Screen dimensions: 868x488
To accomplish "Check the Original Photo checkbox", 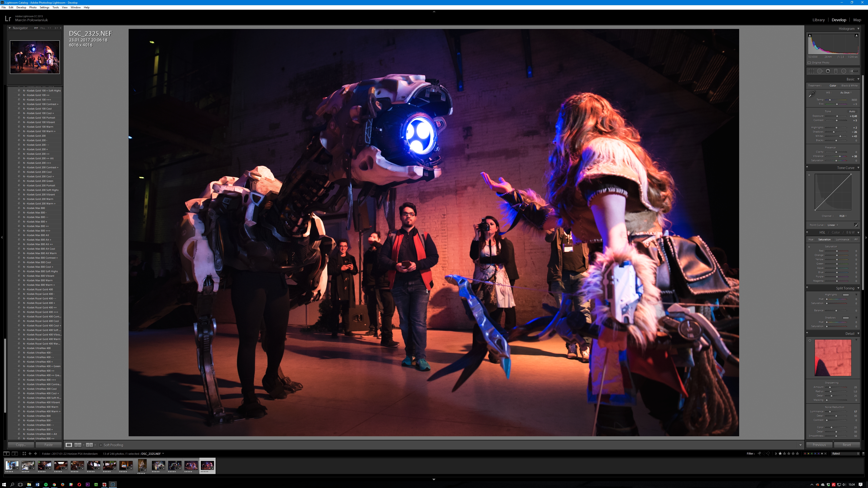I will coord(809,63).
